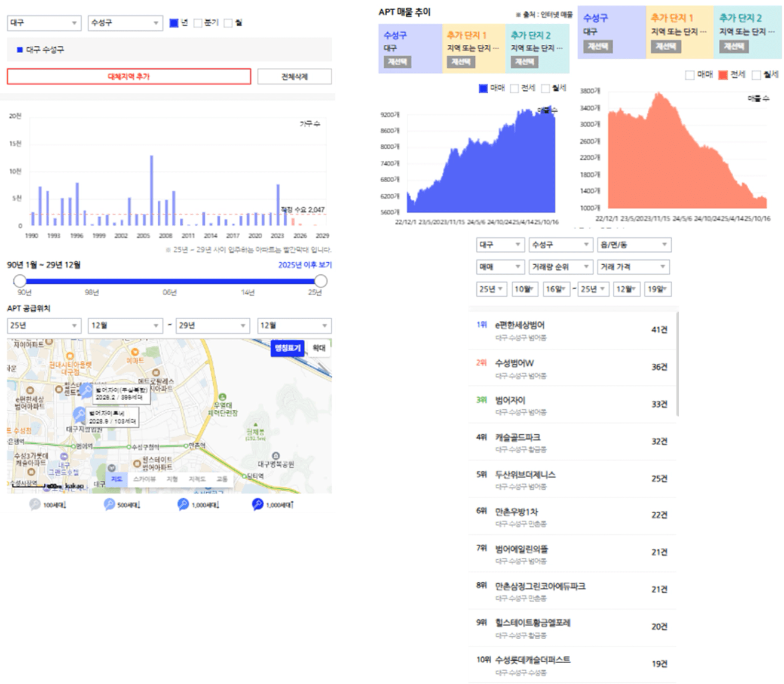Screen dimensions: 784x684
Task: Open the 2025년 이후 보기 link
Action: click(305, 265)
